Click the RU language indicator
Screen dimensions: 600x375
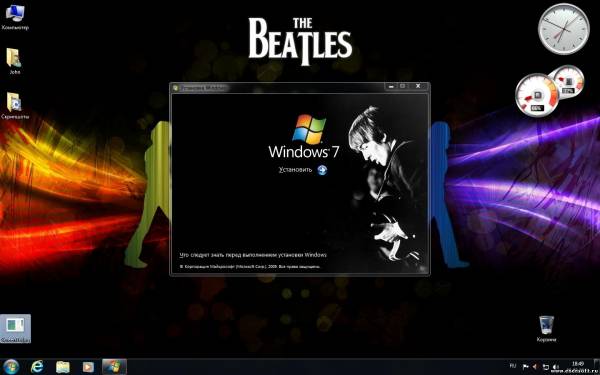(513, 366)
